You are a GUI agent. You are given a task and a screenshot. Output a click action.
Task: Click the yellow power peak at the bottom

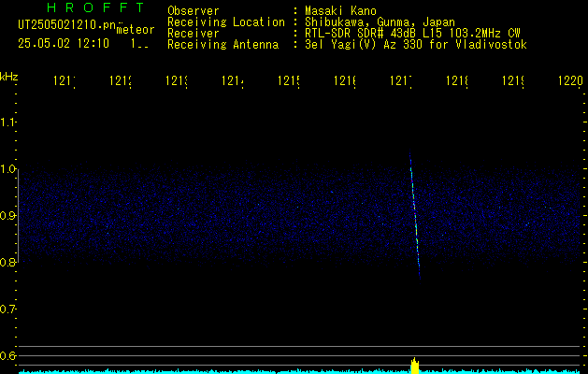pyautogui.click(x=414, y=366)
